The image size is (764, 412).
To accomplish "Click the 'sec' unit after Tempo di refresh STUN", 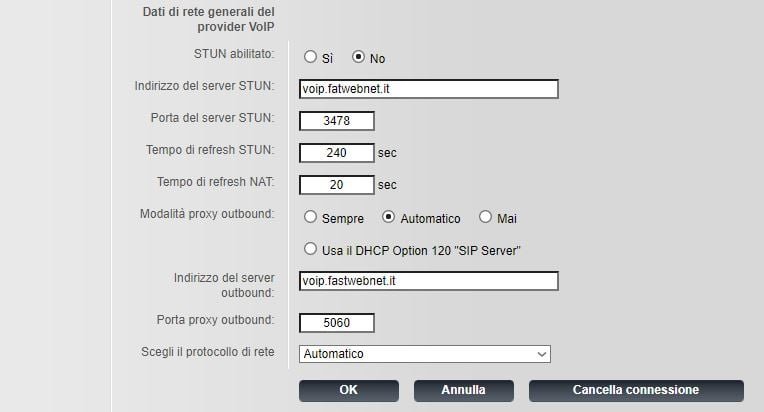I will (x=387, y=153).
